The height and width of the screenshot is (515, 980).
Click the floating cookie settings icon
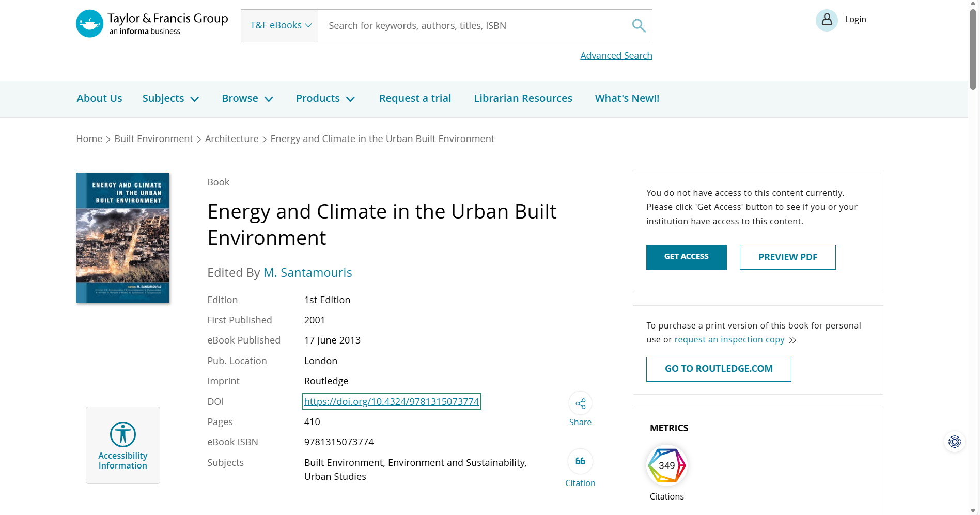(x=954, y=442)
